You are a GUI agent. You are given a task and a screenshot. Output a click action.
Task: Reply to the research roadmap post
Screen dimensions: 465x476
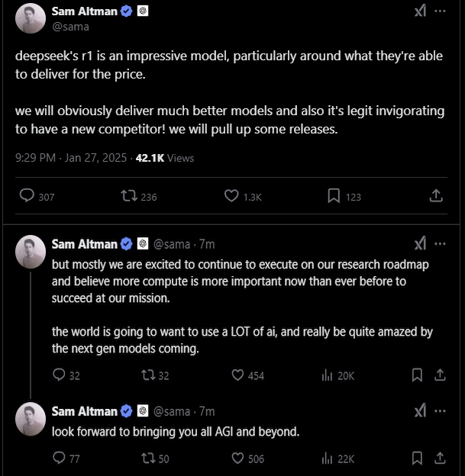coord(60,375)
